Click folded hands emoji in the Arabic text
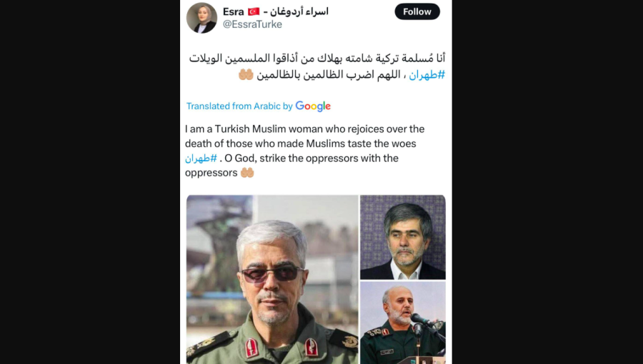The image size is (643, 364). point(246,75)
